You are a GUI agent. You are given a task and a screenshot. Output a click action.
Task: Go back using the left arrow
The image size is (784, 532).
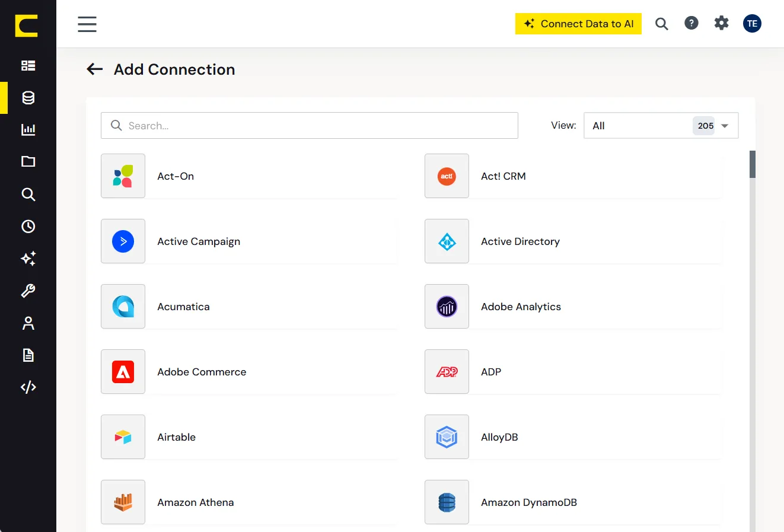(95, 69)
